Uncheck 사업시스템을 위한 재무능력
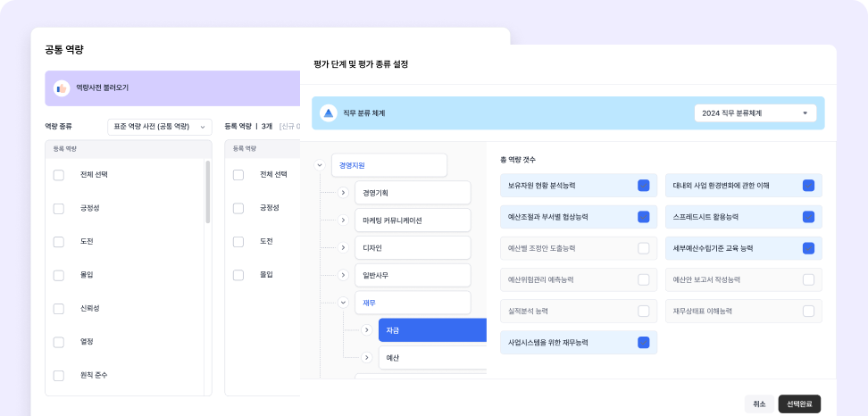Image resolution: width=868 pixels, height=416 pixels. 643,343
